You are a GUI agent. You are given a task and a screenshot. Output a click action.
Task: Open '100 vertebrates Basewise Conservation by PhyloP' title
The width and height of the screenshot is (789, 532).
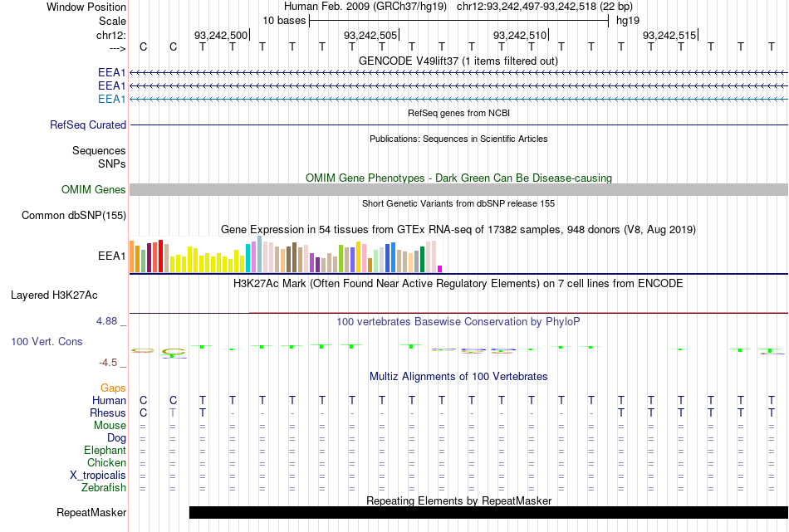click(x=458, y=322)
